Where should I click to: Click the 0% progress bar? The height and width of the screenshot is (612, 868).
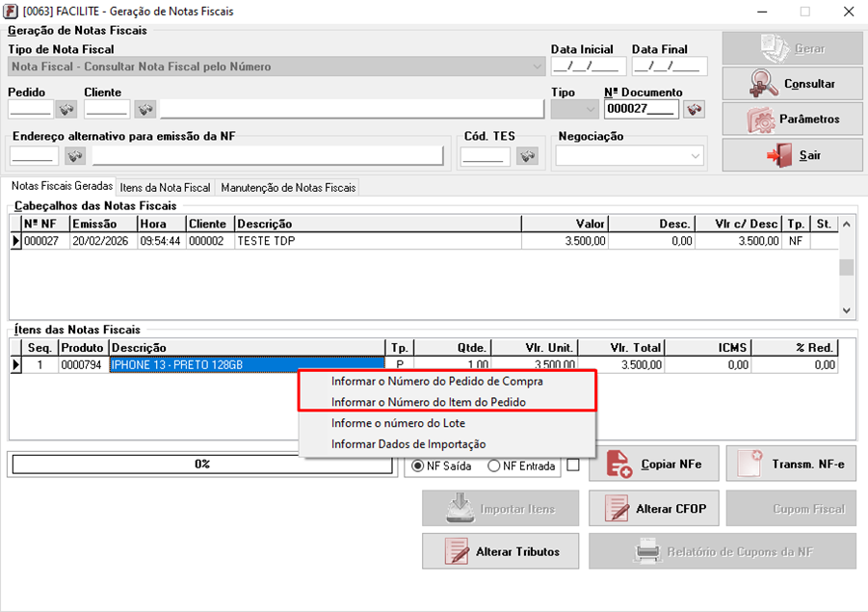click(202, 465)
